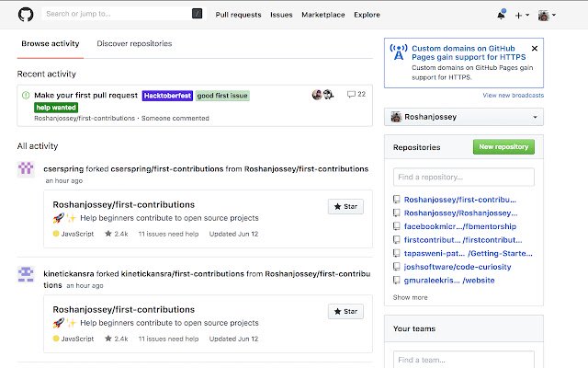Click View new broadcasts link
Image resolution: width=588 pixels, height=368 pixels.
(513, 96)
